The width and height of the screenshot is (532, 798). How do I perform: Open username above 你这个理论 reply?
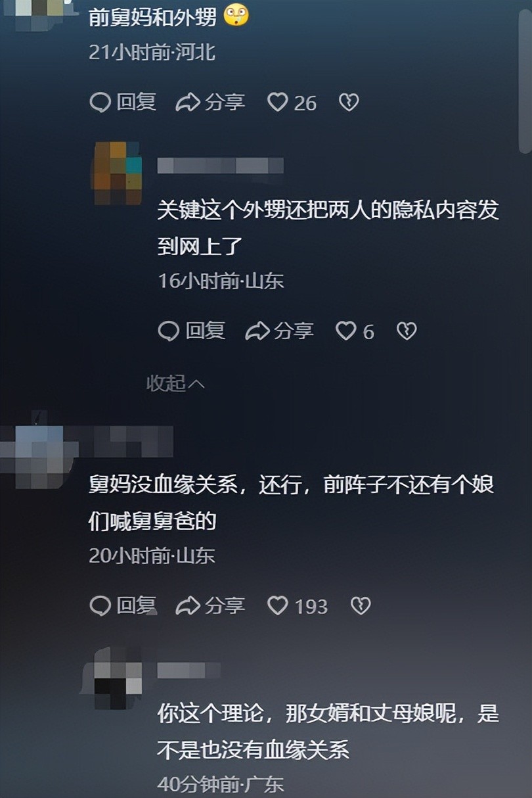click(x=188, y=670)
